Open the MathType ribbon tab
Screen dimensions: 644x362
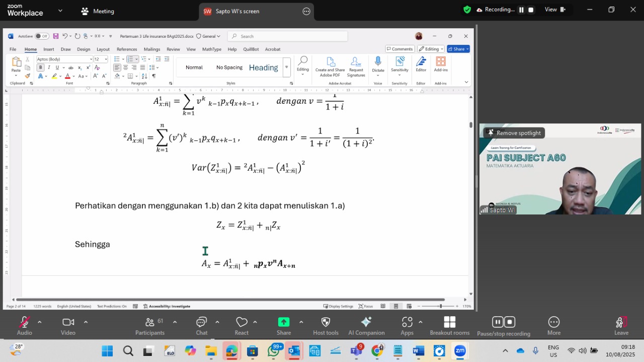click(211, 49)
